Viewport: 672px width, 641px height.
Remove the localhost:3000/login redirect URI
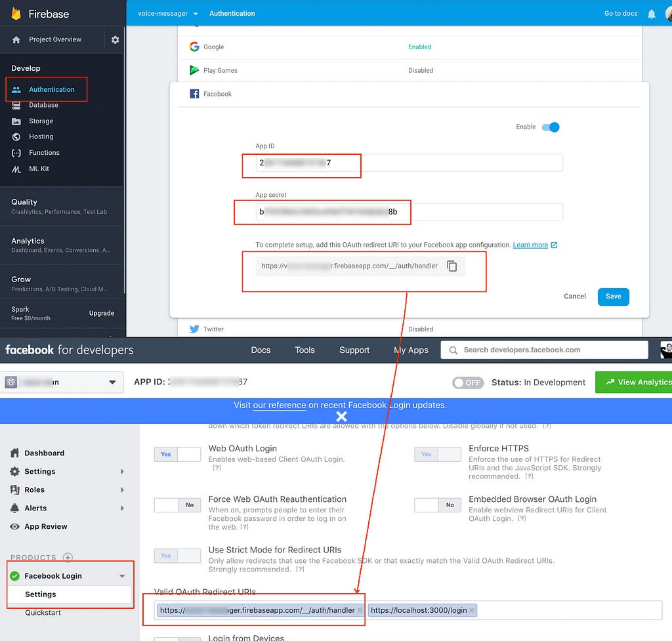click(x=472, y=610)
